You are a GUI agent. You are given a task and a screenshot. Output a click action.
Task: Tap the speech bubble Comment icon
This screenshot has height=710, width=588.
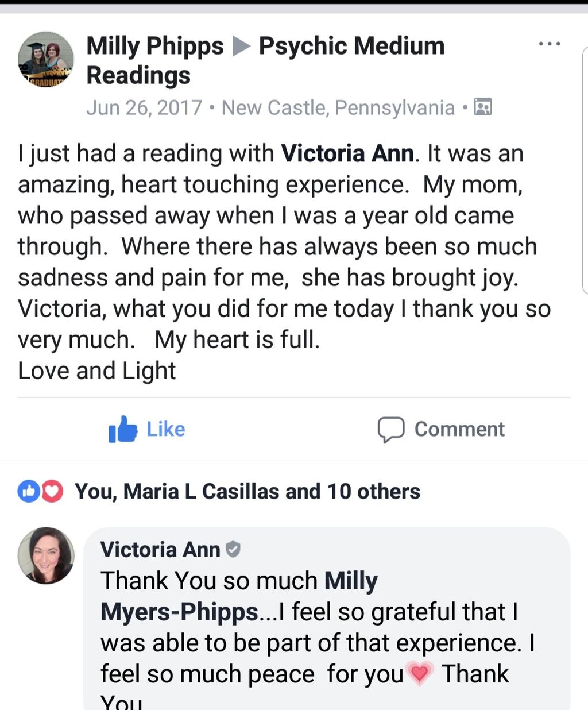(391, 430)
